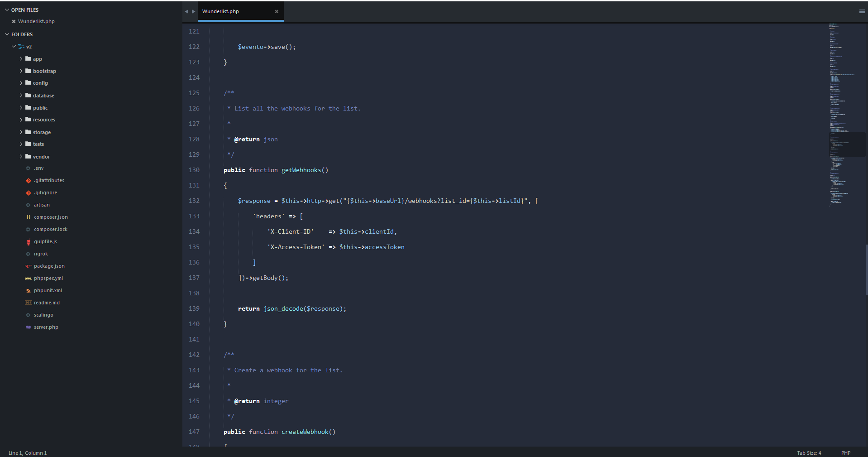Expand the vendor folder
Screen dimensions: 868x457
(21, 156)
